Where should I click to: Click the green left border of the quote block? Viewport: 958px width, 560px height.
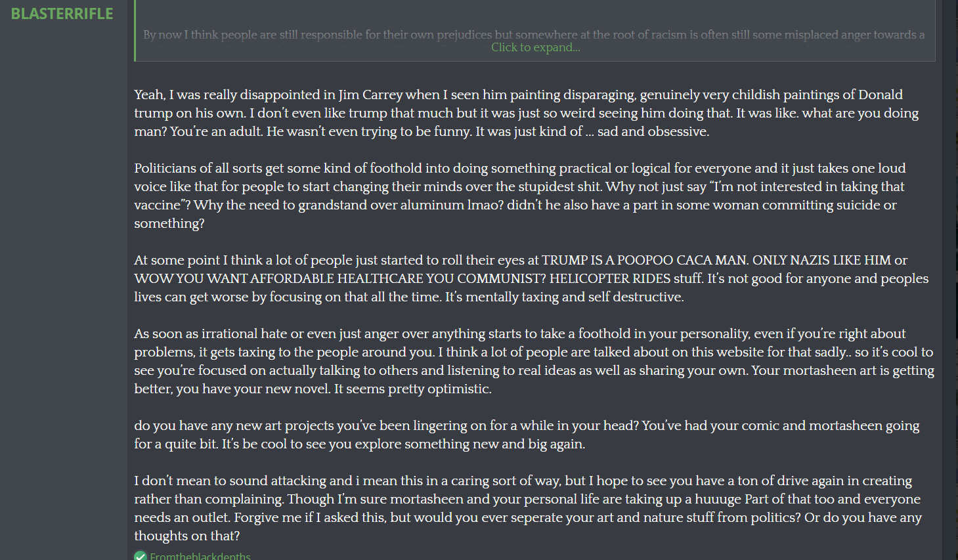coord(135,31)
